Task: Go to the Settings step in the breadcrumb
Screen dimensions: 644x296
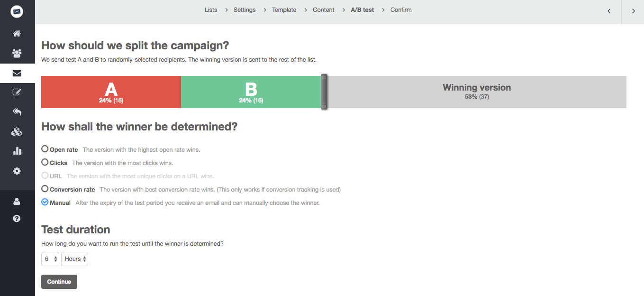Action: (245, 10)
